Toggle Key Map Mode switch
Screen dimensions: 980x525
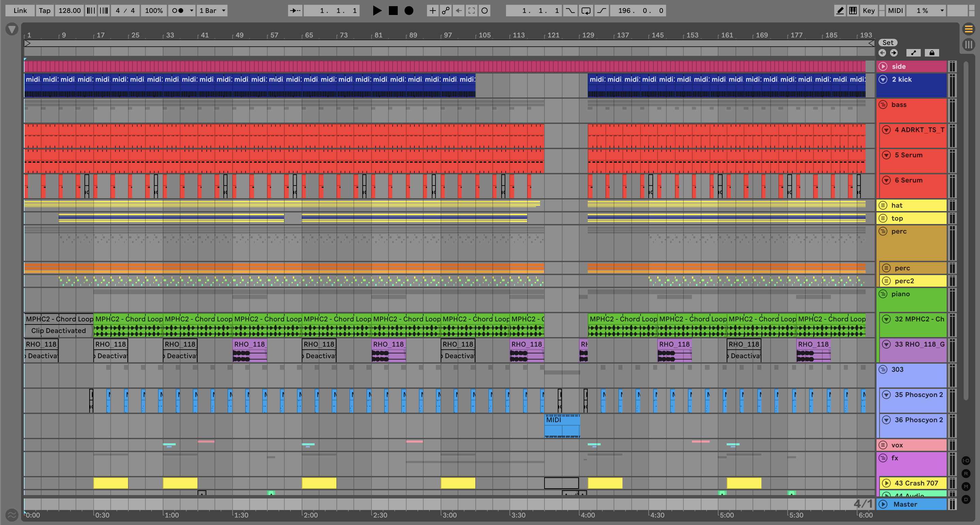[x=869, y=11]
